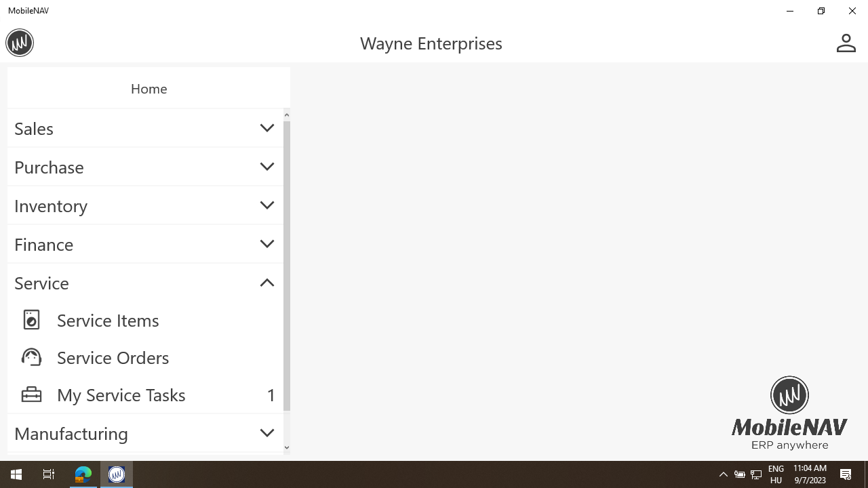Open the Home header item
868x488 pixels.
(x=149, y=89)
